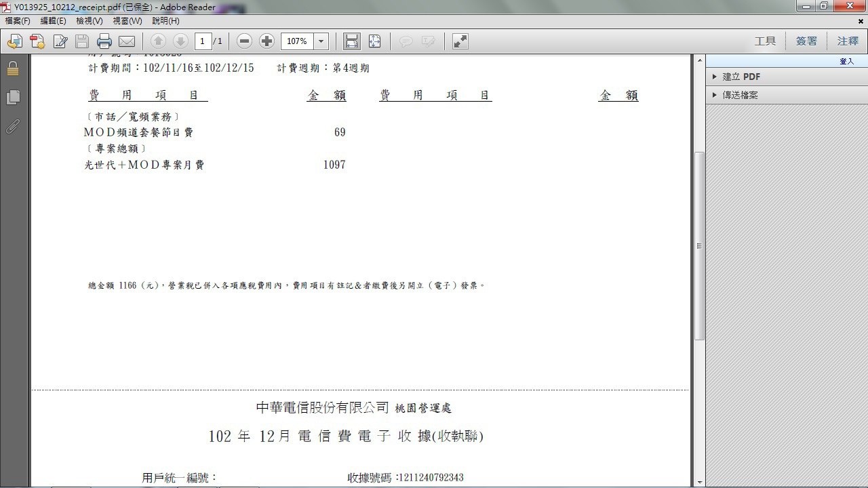Send file by email envelope icon
Viewport: 868px width, 488px height.
click(x=127, y=41)
